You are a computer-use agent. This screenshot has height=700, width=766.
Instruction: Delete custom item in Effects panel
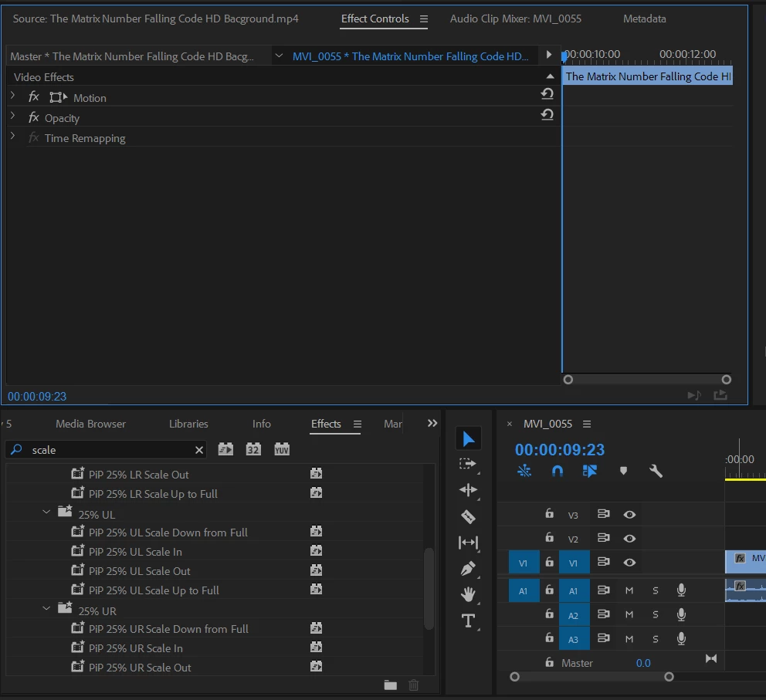[413, 685]
